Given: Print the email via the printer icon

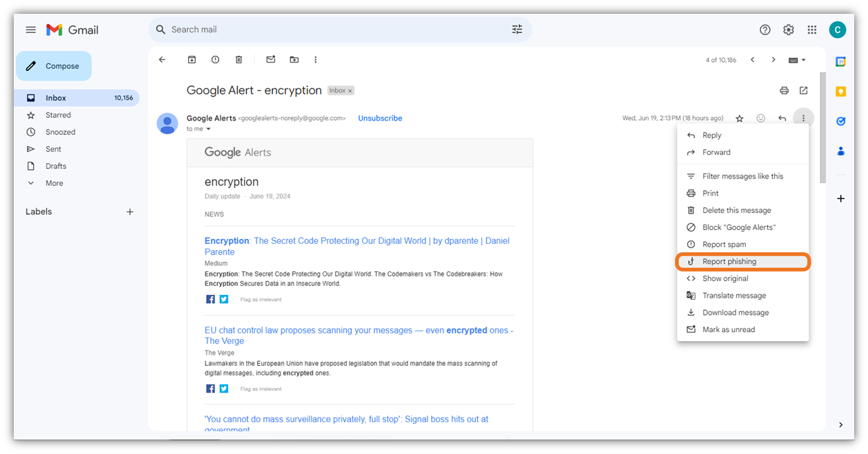Looking at the screenshot, I should tap(784, 90).
